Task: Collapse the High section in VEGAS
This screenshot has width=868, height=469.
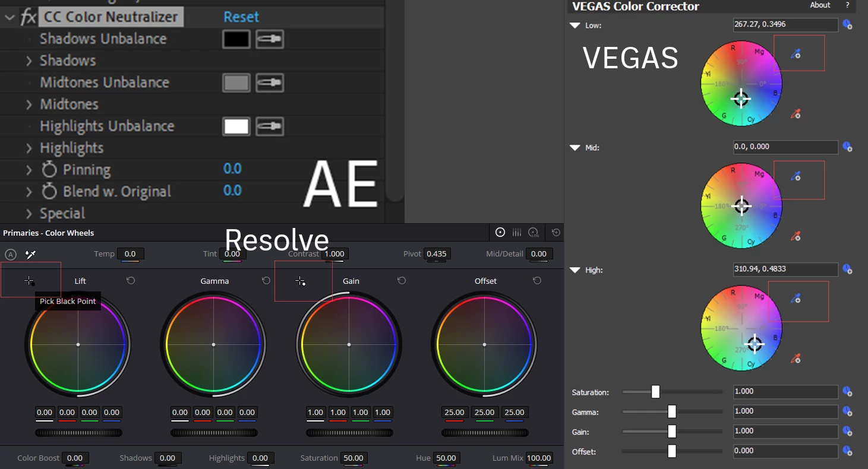Action: (x=575, y=270)
